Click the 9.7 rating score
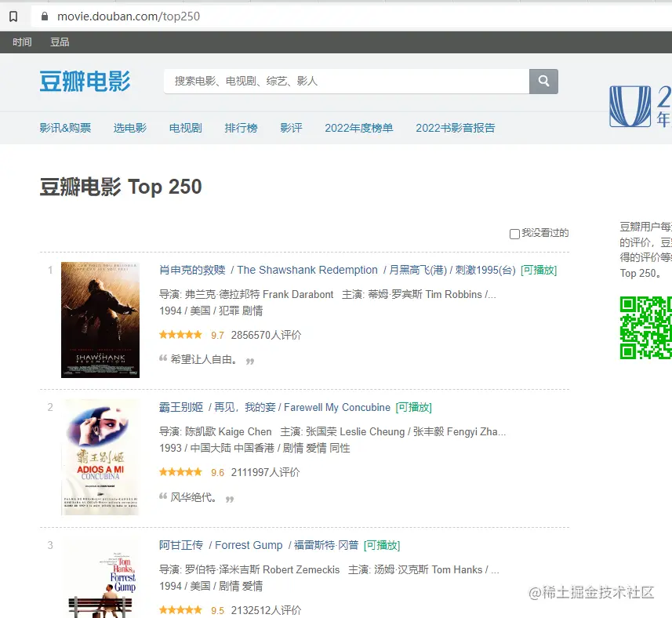The width and height of the screenshot is (672, 618). [x=217, y=335]
